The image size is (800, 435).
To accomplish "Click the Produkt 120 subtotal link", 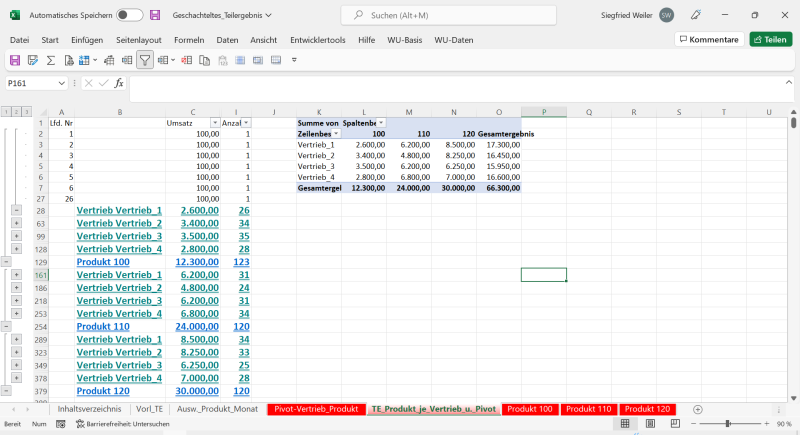I will tap(103, 391).
